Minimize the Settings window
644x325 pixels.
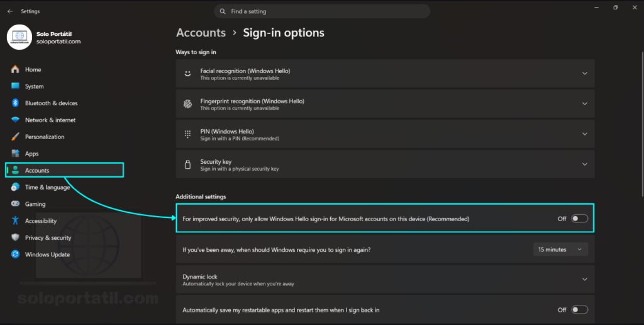pos(596,8)
